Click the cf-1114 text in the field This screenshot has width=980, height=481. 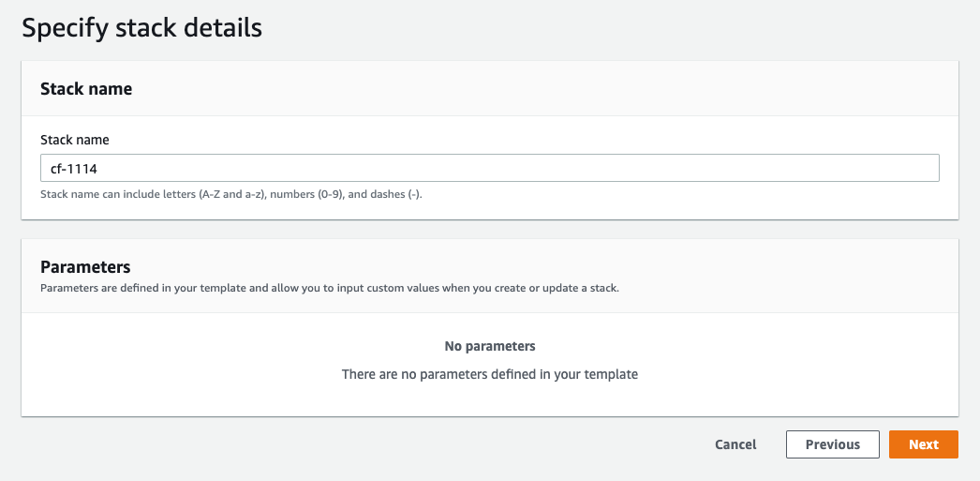coord(74,168)
